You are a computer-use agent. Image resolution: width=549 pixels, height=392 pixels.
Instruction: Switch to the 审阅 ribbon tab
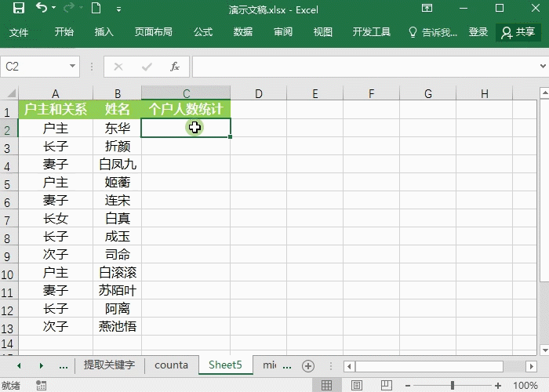point(283,32)
